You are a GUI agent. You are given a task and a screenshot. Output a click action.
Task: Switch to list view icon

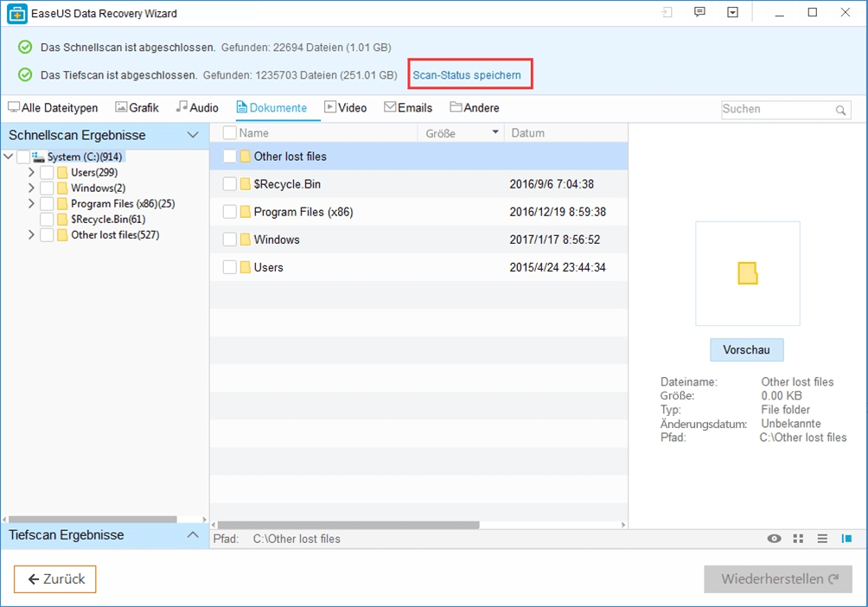[x=822, y=539]
